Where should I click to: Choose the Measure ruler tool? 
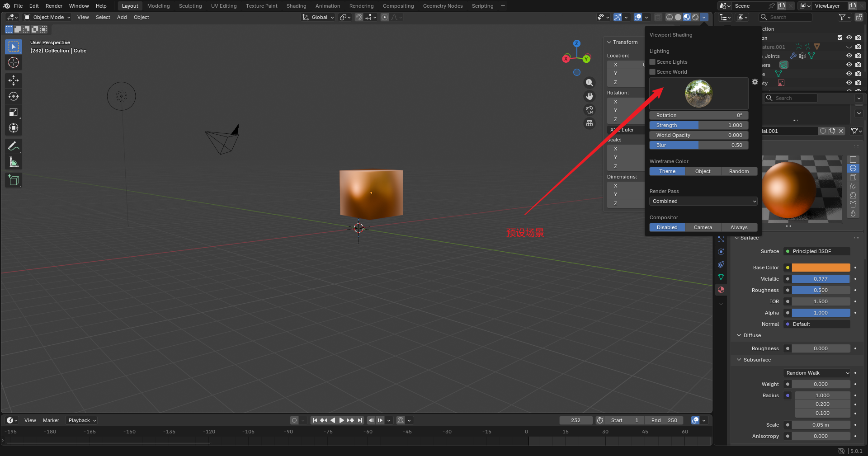click(14, 162)
